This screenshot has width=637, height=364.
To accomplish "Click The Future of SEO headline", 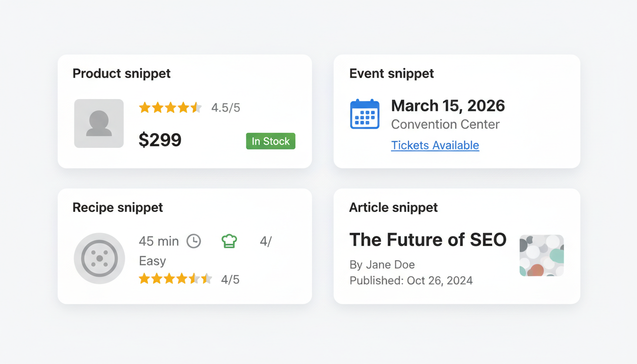I will click(428, 239).
